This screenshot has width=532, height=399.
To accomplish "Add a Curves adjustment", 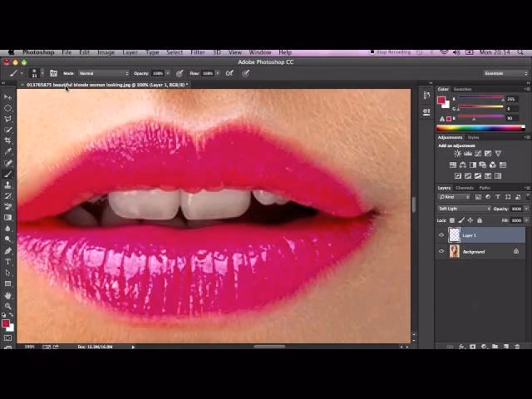I will [x=478, y=154].
